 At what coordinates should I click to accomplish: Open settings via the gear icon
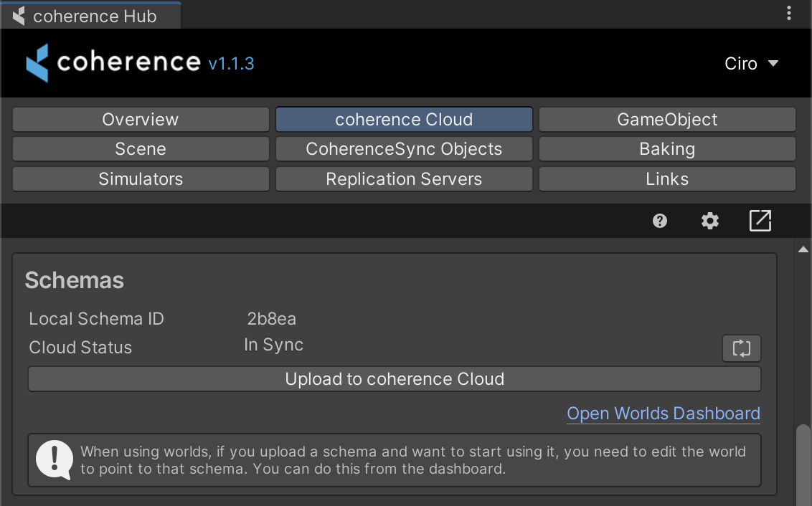tap(709, 221)
